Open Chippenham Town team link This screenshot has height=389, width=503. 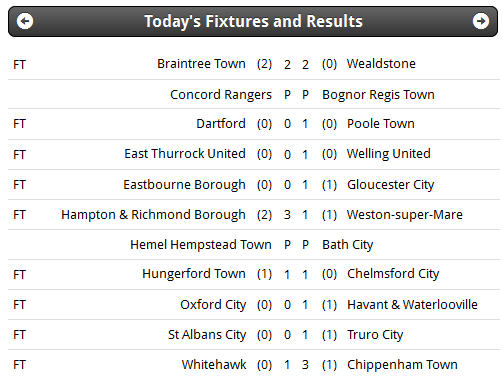click(x=402, y=365)
